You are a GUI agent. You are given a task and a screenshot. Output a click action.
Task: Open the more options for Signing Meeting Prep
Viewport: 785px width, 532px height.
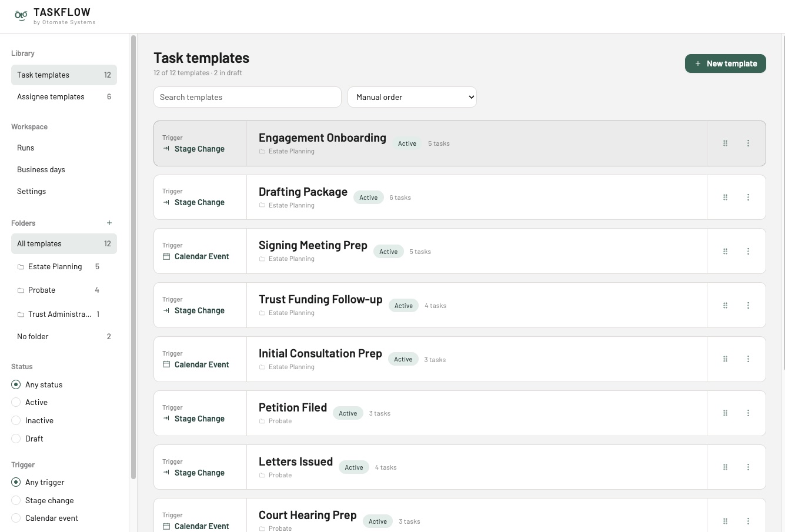coord(748,252)
